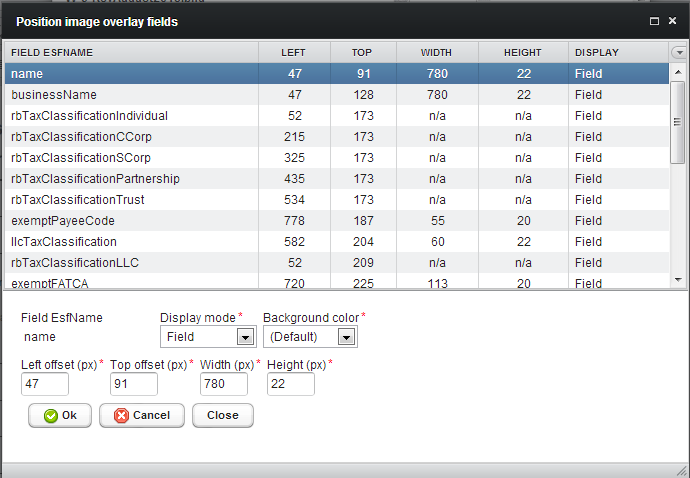The image size is (690, 478).
Task: Sort by the FIELD ESFNAME column header
Action: pyautogui.click(x=130, y=53)
